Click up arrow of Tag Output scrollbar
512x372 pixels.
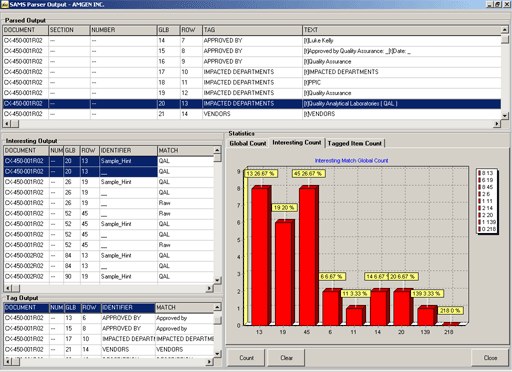pyautogui.click(x=217, y=307)
